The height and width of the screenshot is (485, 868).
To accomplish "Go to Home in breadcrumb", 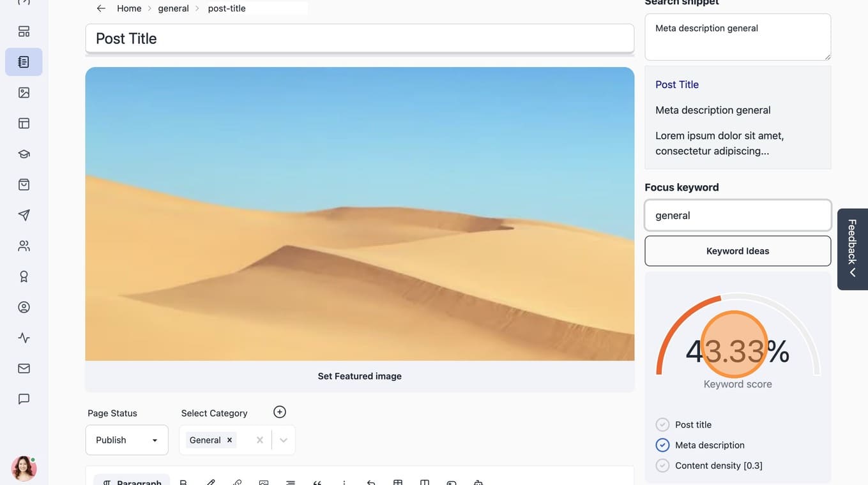I will pyautogui.click(x=129, y=8).
